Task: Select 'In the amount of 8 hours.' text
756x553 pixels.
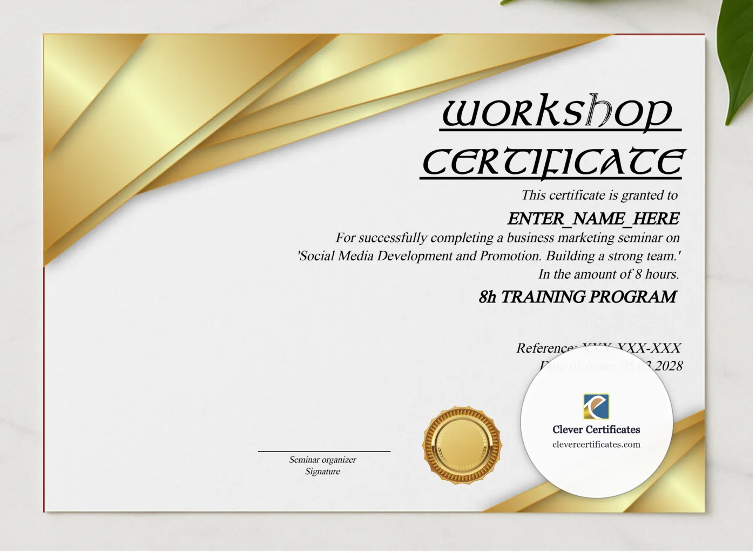Action: (x=609, y=274)
